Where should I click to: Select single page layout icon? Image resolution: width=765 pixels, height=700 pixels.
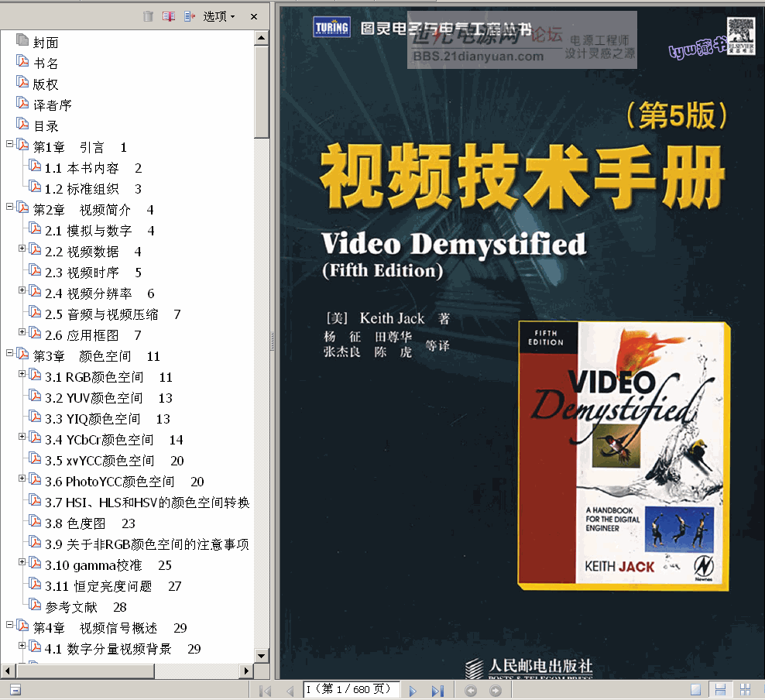point(696,690)
